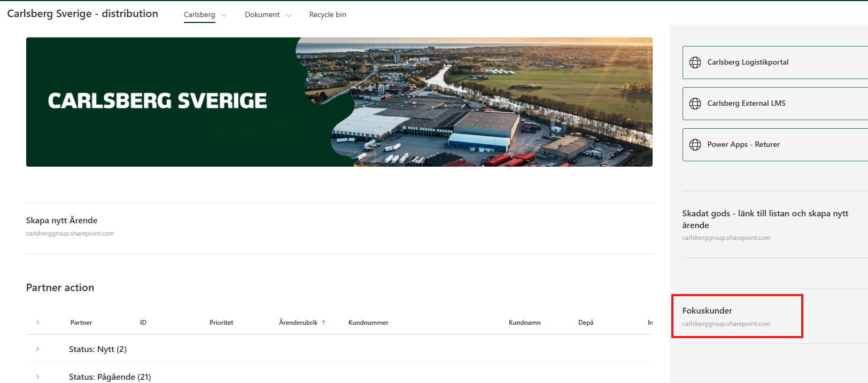Click globe icon beside Carlsberg External LMS
This screenshot has width=868, height=383.
[x=695, y=104]
